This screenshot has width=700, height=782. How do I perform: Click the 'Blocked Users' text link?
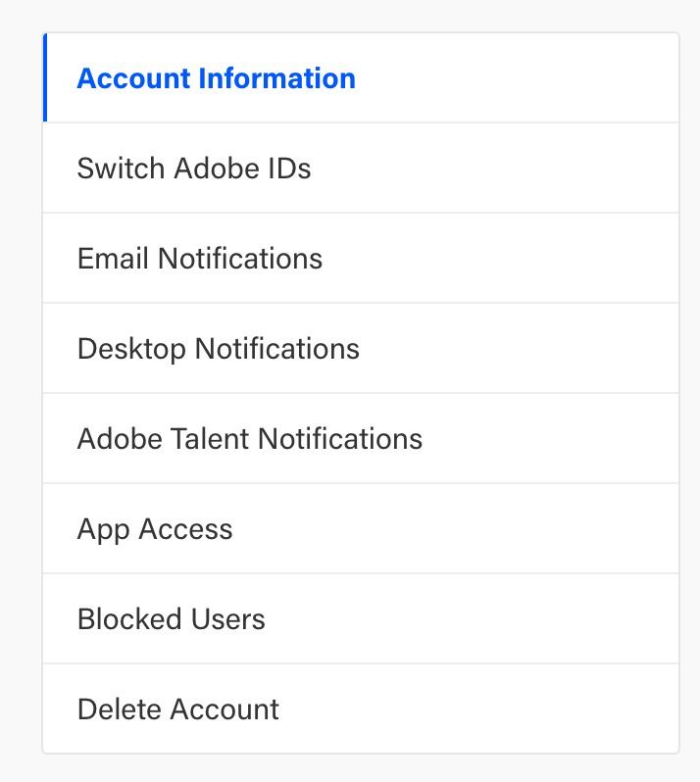click(x=172, y=619)
